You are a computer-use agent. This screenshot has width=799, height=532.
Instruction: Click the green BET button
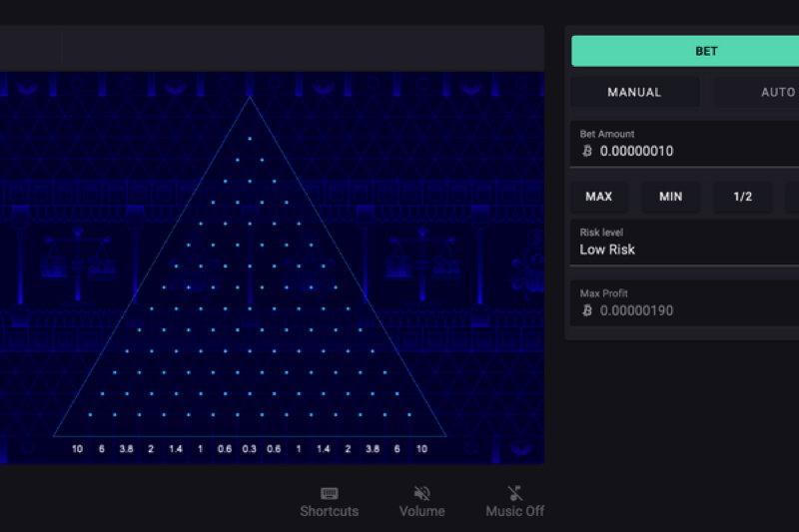coord(685,51)
